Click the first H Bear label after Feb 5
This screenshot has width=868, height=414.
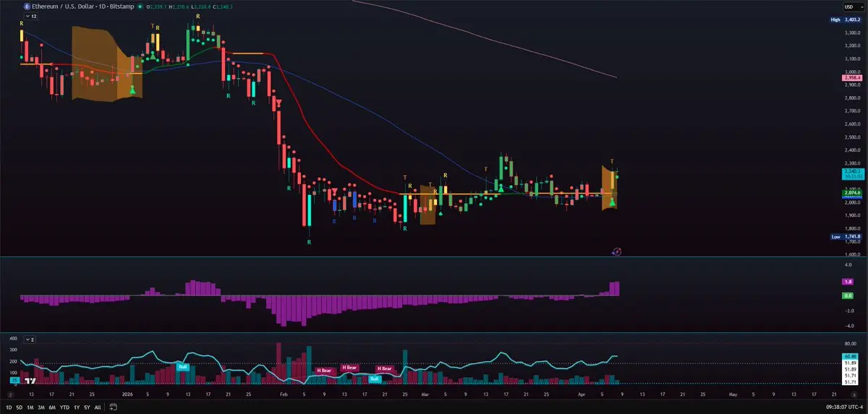324,370
